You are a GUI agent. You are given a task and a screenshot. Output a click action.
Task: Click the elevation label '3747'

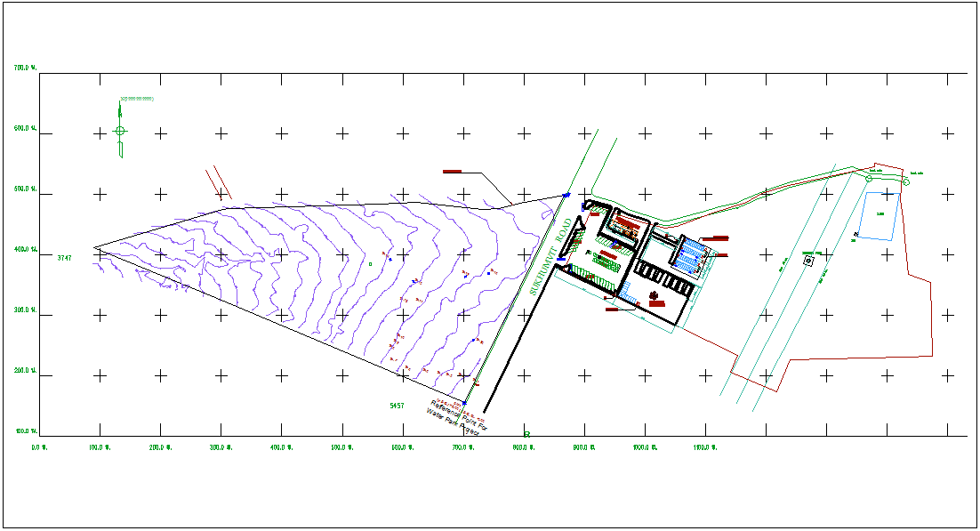click(64, 258)
